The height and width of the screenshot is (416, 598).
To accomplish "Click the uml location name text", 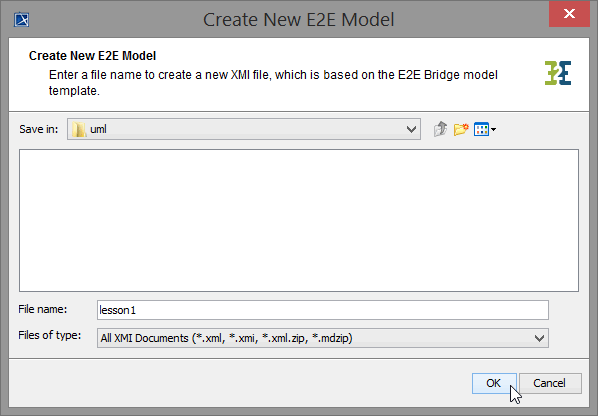I will (98, 129).
